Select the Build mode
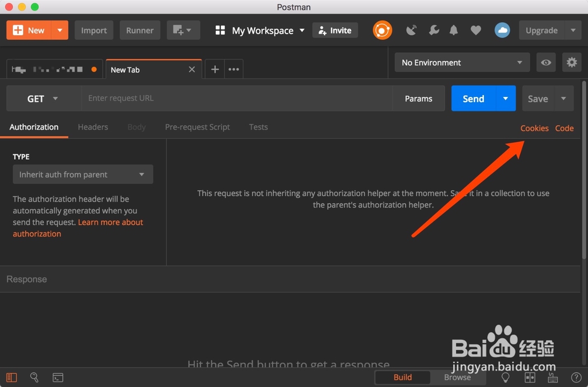 [x=402, y=377]
